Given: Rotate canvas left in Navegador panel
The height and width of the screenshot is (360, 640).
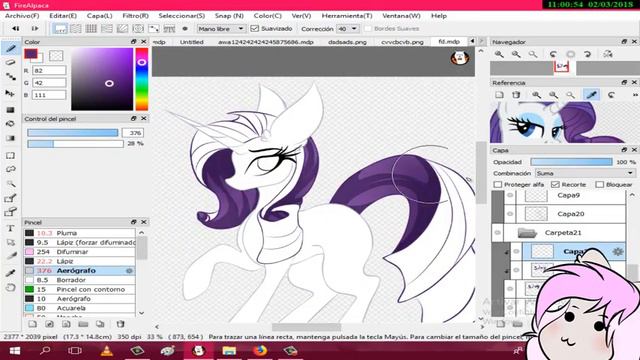Looking at the screenshot, I should pyautogui.click(x=553, y=54).
